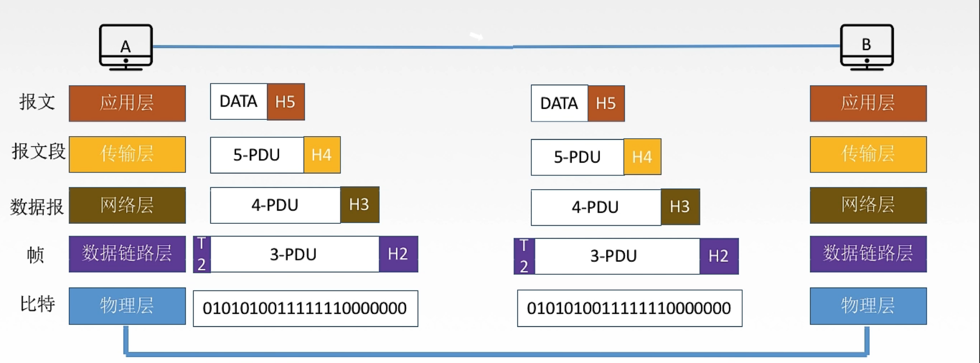The width and height of the screenshot is (980, 363).
Task: Select the left 网络层 layer box
Action: [x=127, y=205]
